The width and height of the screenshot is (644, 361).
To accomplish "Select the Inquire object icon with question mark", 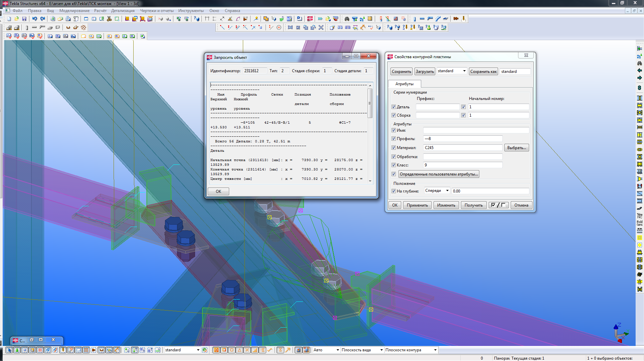I will click(x=197, y=19).
